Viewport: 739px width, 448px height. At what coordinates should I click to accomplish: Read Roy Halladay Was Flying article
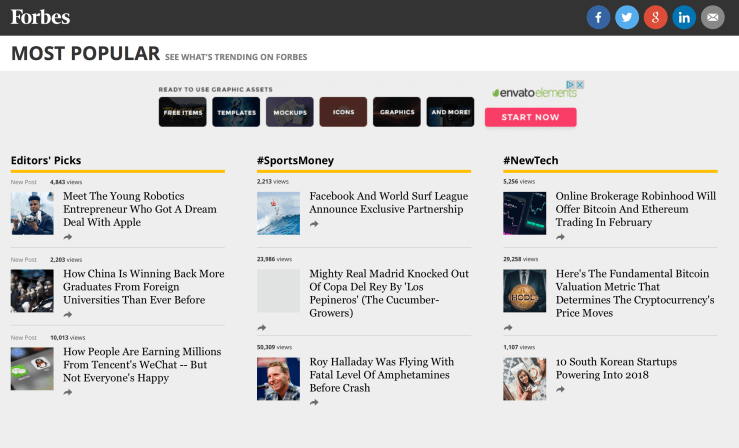[382, 375]
